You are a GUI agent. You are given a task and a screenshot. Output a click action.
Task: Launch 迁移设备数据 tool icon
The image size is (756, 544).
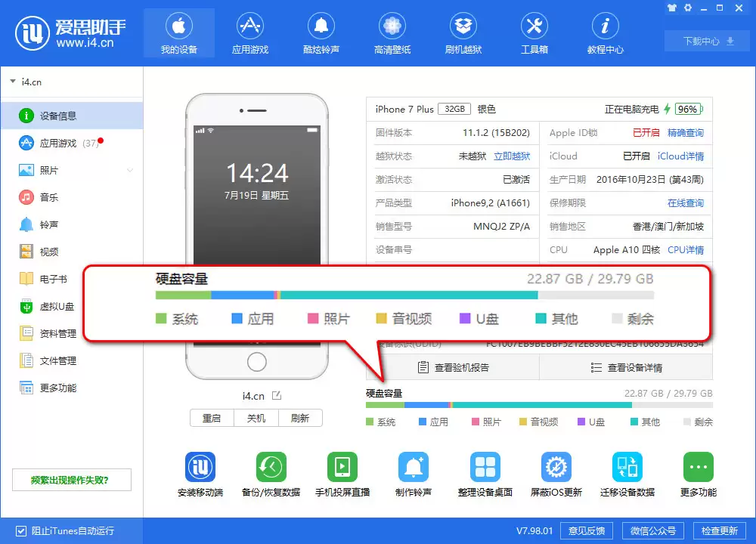(x=627, y=466)
